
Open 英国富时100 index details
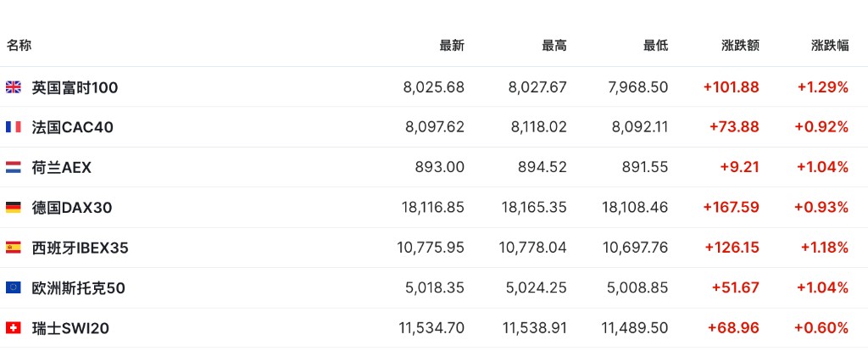click(x=75, y=87)
